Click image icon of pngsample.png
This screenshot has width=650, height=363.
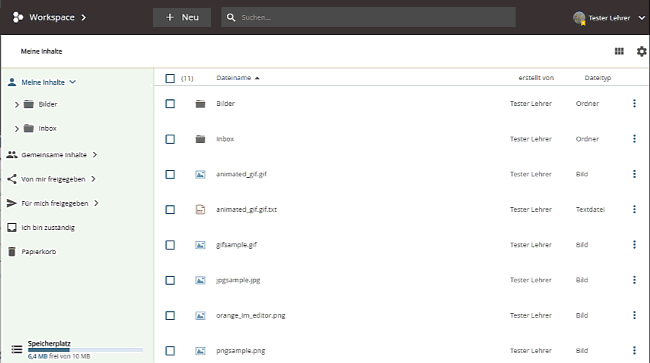point(200,351)
